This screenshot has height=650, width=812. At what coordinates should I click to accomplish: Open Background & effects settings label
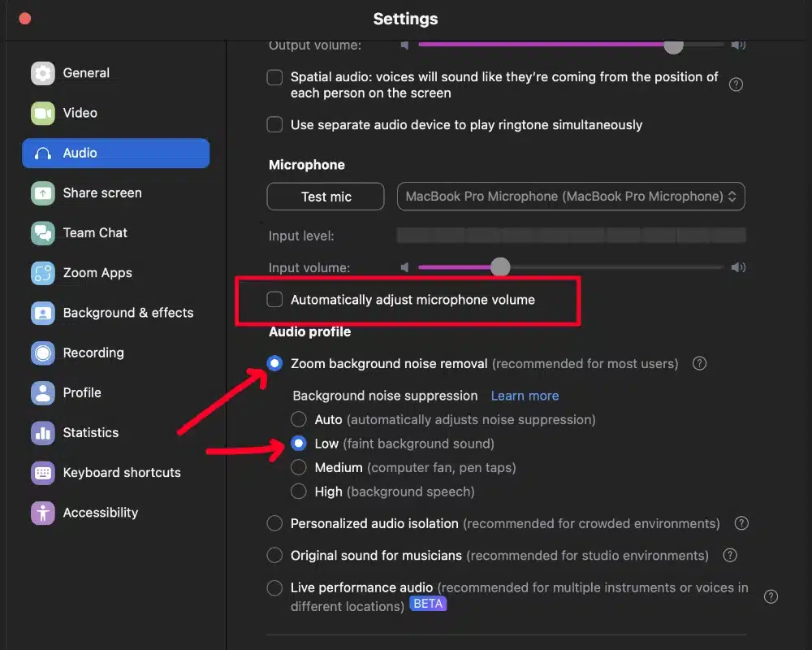pos(128,313)
